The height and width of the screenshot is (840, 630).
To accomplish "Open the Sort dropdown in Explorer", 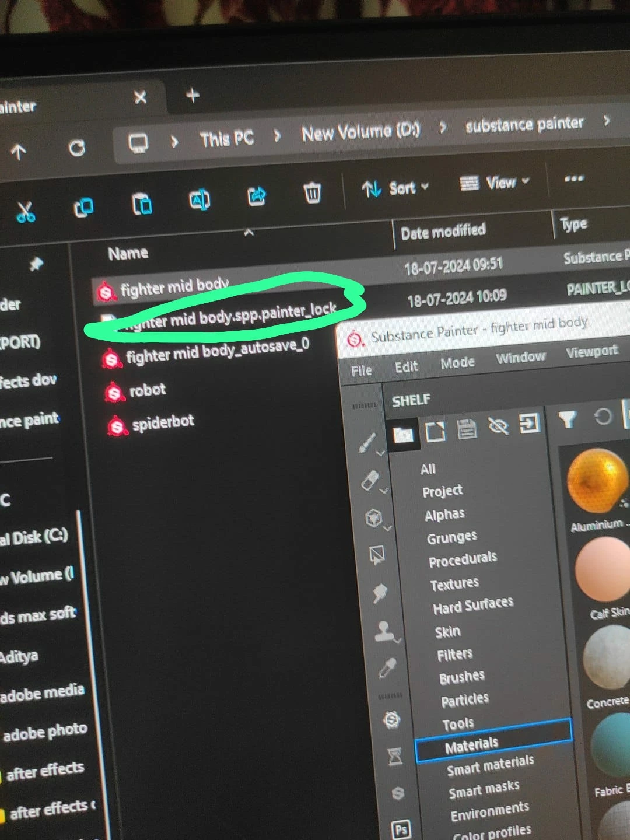I will [x=395, y=188].
